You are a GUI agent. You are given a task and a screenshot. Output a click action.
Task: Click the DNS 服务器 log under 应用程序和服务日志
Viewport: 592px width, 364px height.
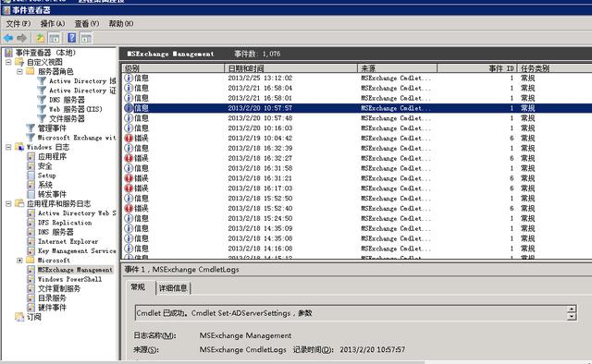point(55,232)
